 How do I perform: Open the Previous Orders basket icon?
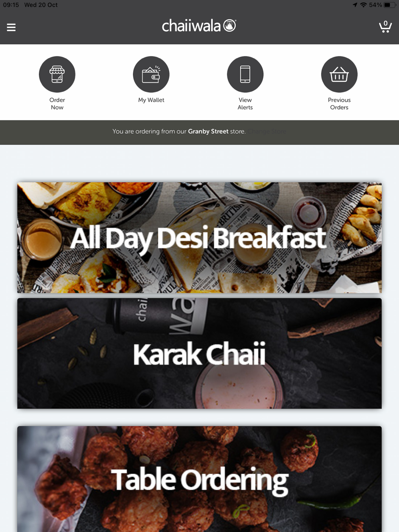tap(339, 75)
